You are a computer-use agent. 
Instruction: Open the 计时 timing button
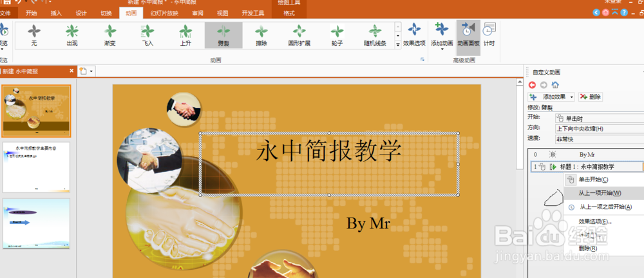(x=489, y=35)
